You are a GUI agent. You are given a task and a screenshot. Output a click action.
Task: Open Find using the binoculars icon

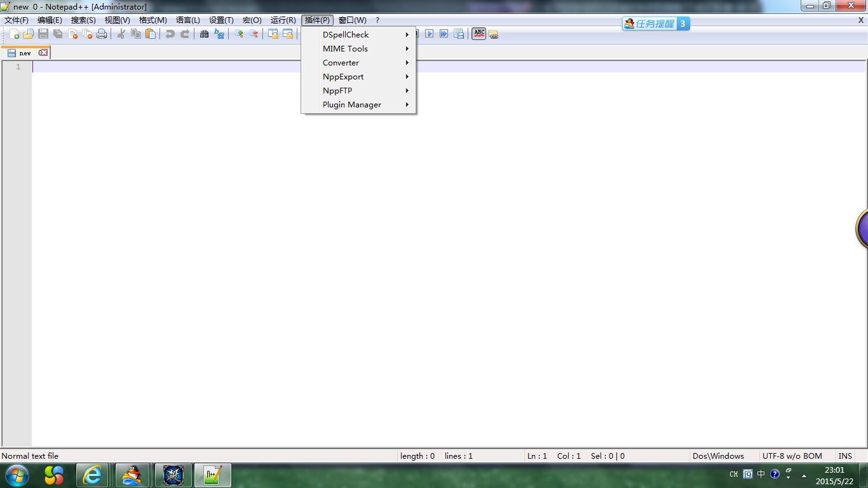pyautogui.click(x=204, y=34)
